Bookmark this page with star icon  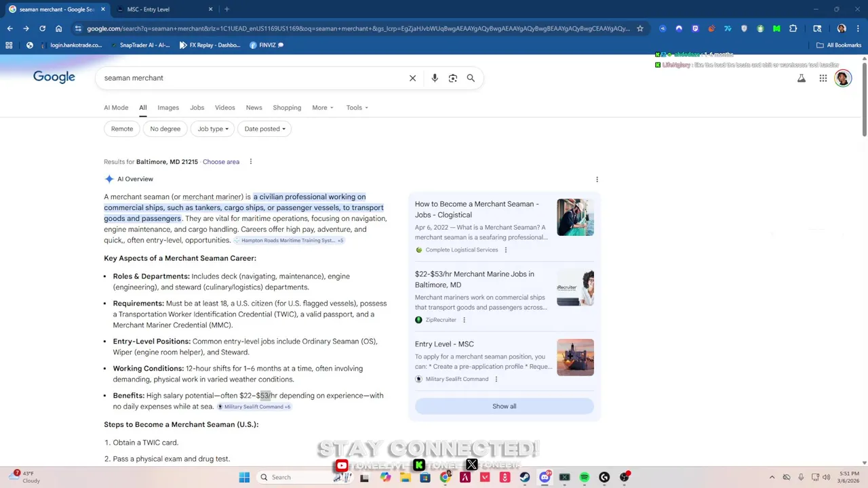coord(639,28)
